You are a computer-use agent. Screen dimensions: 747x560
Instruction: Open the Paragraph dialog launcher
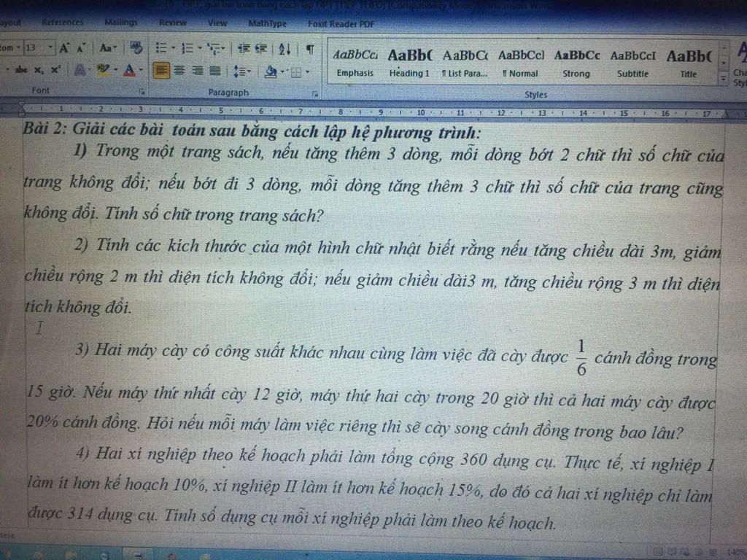[315, 94]
